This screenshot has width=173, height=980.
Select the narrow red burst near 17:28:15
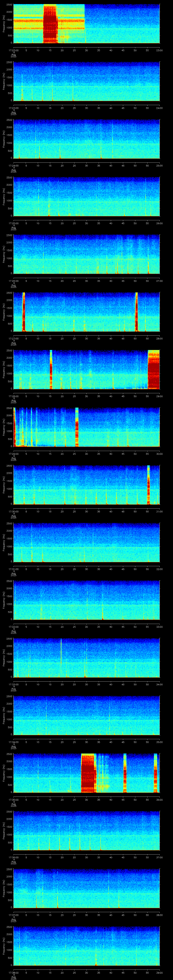[51, 369]
